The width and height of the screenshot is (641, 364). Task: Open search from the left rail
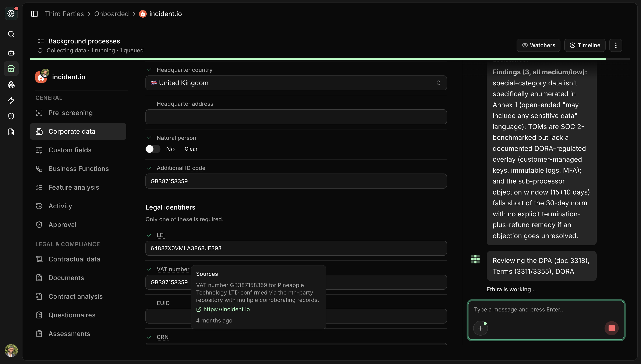[11, 34]
